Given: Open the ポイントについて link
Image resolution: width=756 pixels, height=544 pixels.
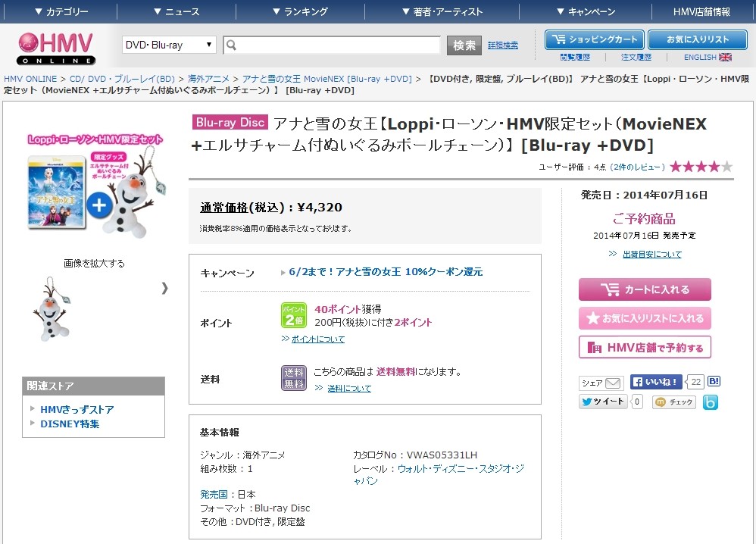Looking at the screenshot, I should pyautogui.click(x=317, y=339).
